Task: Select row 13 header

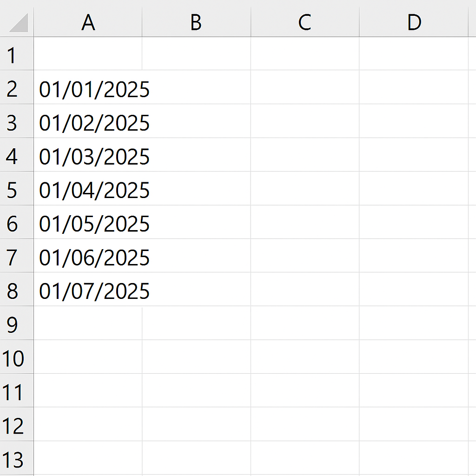Action: [x=17, y=458]
